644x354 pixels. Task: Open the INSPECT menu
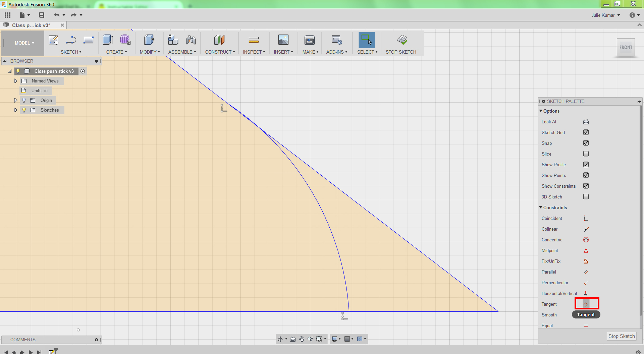(254, 52)
